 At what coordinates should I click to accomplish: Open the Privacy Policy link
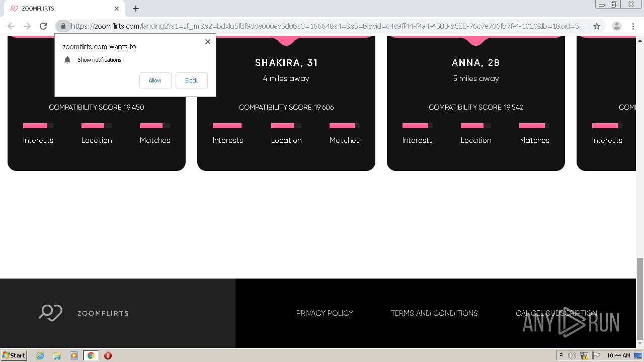[325, 313]
